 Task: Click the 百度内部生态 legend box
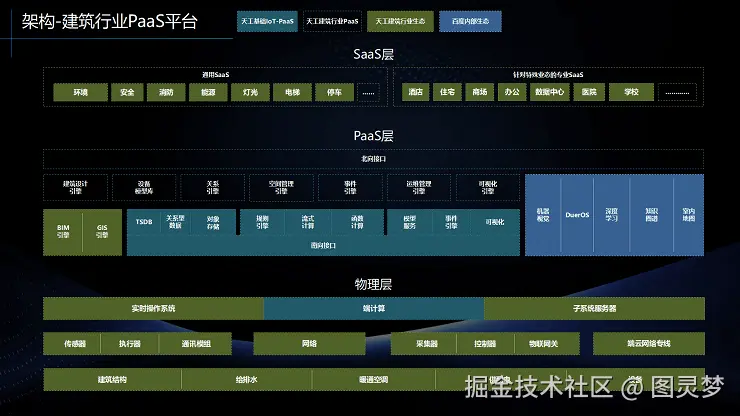[470, 21]
